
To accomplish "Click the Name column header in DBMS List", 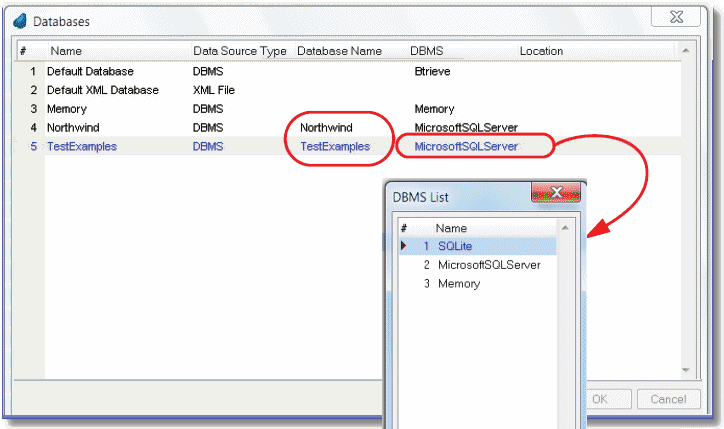I will tap(451, 228).
